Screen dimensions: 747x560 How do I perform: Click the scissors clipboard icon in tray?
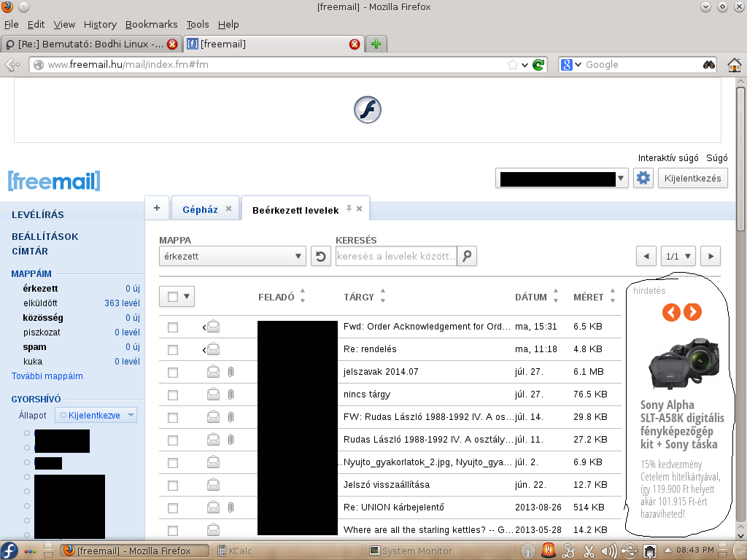(x=589, y=551)
